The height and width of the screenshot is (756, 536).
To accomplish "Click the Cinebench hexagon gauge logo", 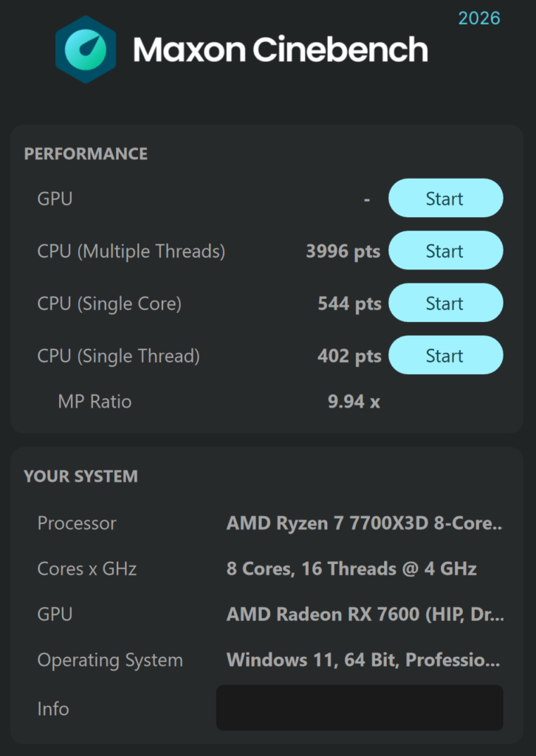I will (86, 49).
